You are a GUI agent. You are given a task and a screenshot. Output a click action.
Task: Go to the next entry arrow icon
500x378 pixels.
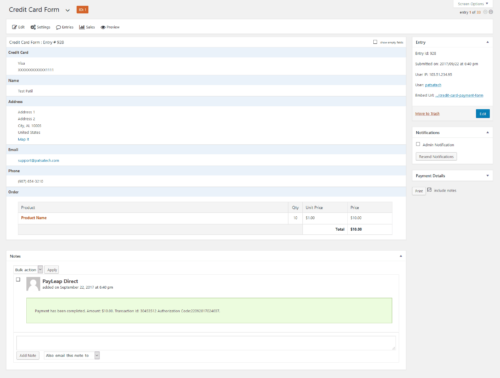pos(491,12)
